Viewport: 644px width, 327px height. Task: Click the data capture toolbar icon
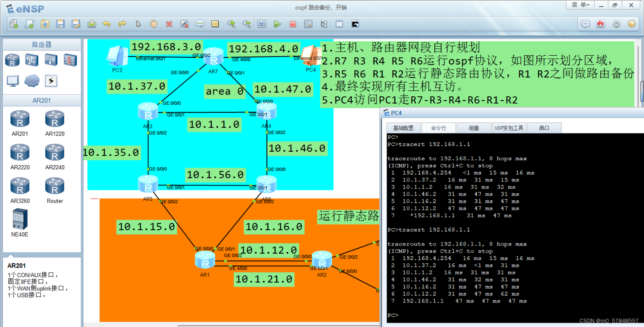point(308,24)
